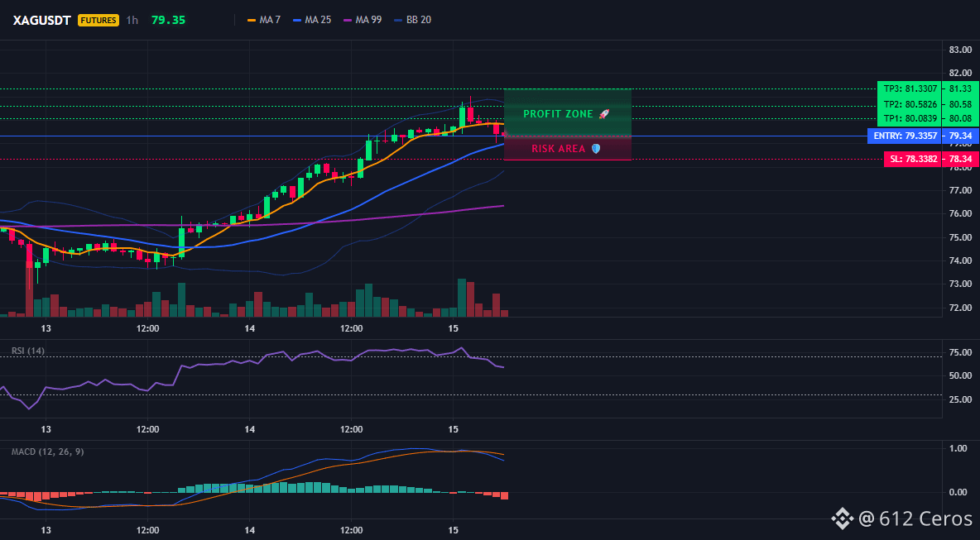
Task: Click 82.00 on the price axis
Action: point(961,74)
